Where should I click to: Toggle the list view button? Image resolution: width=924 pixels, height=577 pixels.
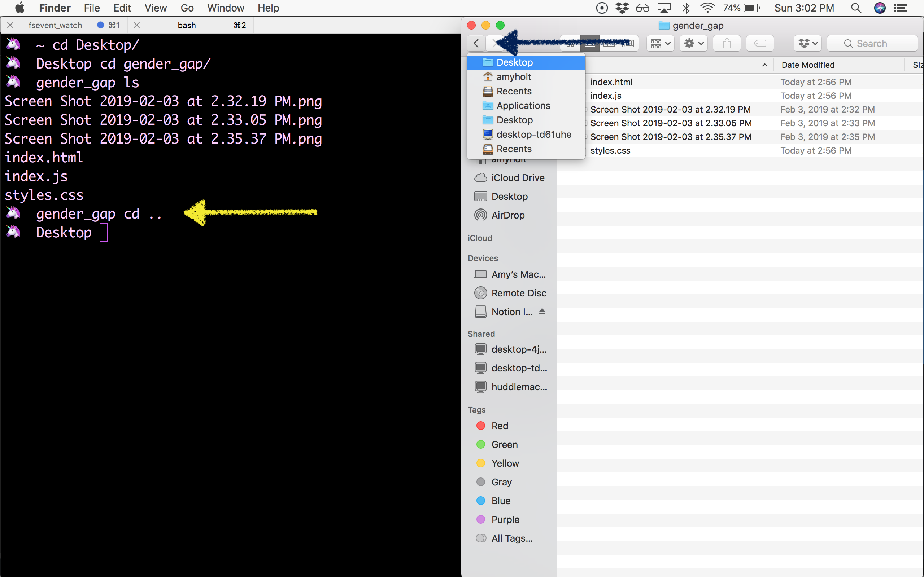point(590,43)
